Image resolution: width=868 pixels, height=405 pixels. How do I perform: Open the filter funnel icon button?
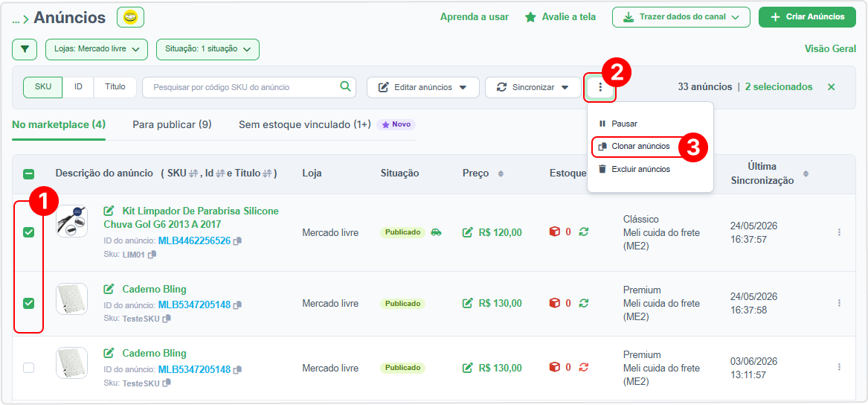coord(25,49)
